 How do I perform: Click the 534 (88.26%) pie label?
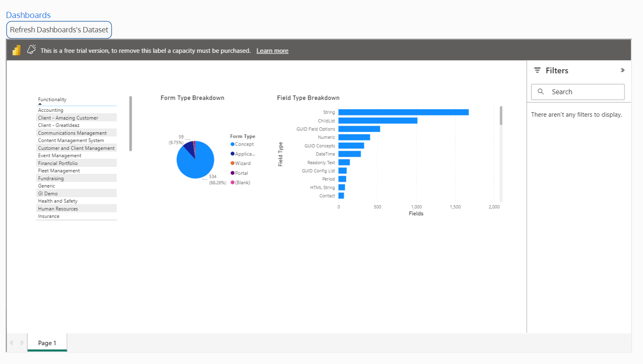click(218, 180)
